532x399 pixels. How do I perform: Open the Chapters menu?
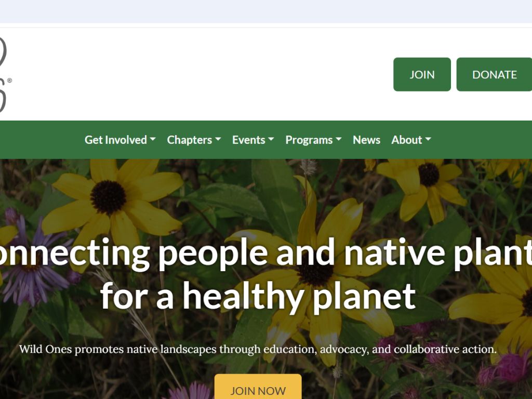194,140
